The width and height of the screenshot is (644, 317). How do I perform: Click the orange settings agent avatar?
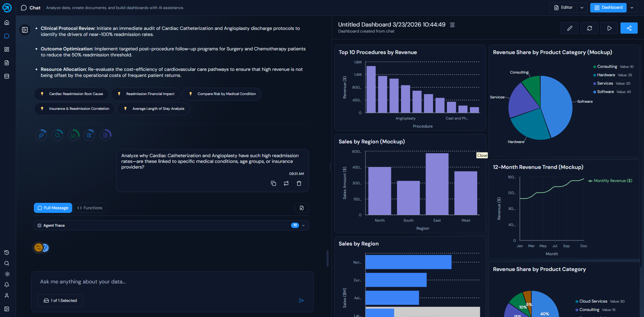pos(38,248)
